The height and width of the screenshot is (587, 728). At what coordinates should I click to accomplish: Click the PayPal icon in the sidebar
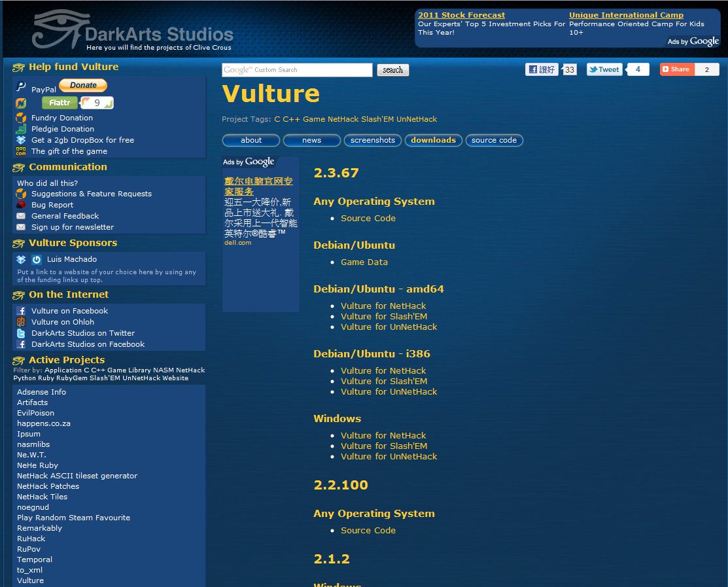(22, 87)
